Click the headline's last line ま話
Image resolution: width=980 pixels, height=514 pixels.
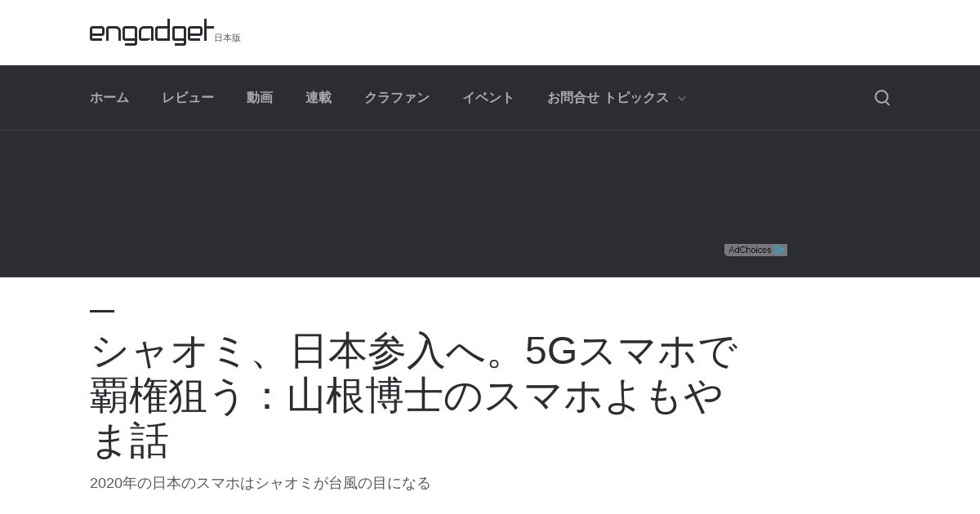[x=130, y=441]
